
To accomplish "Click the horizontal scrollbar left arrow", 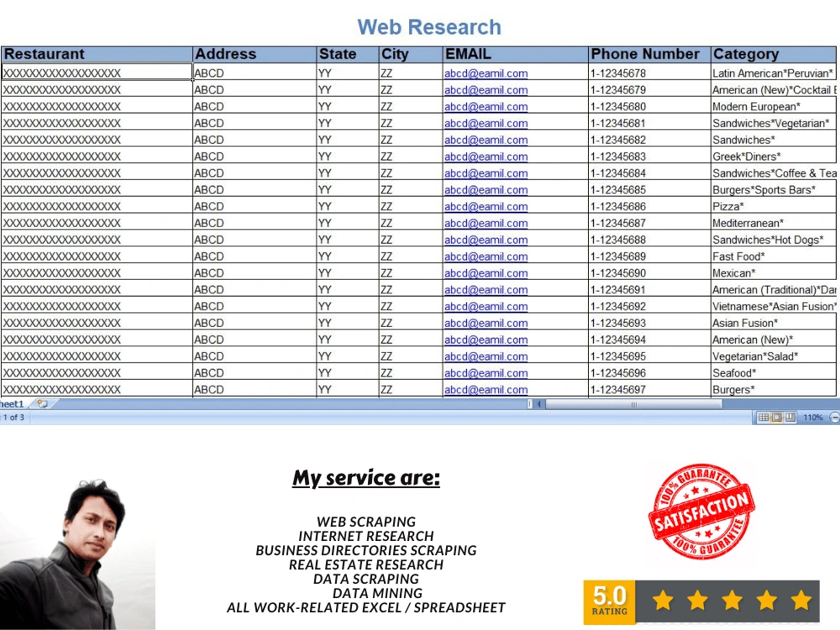I will pyautogui.click(x=539, y=404).
